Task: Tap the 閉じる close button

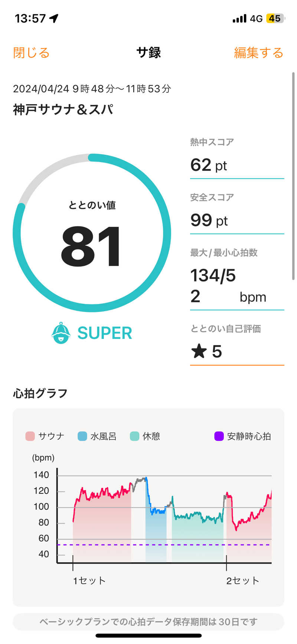Action: (x=31, y=53)
